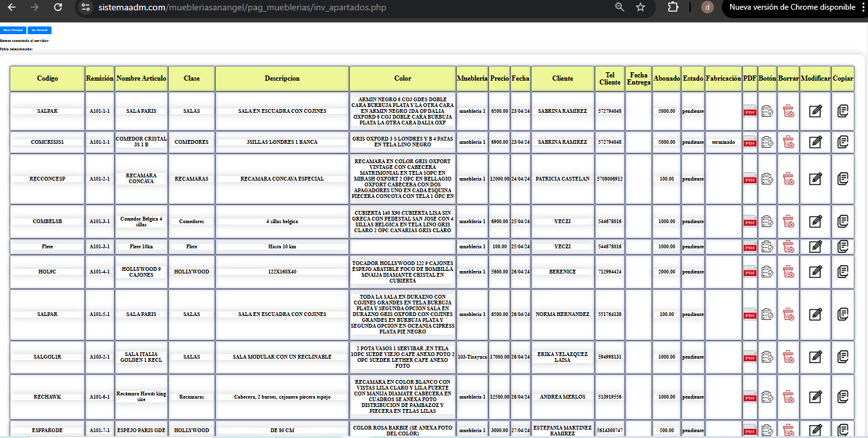Delete ANDREA MERLOS's Recámara Hawái entry
Screen dimensions: 868x438
788,397
